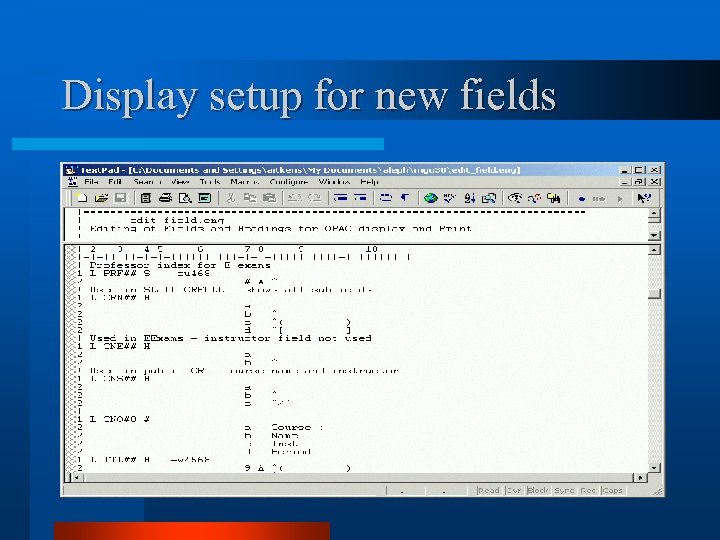Viewport: 720px width, 540px height.
Task: Open the Macros menu
Action: (x=245, y=182)
